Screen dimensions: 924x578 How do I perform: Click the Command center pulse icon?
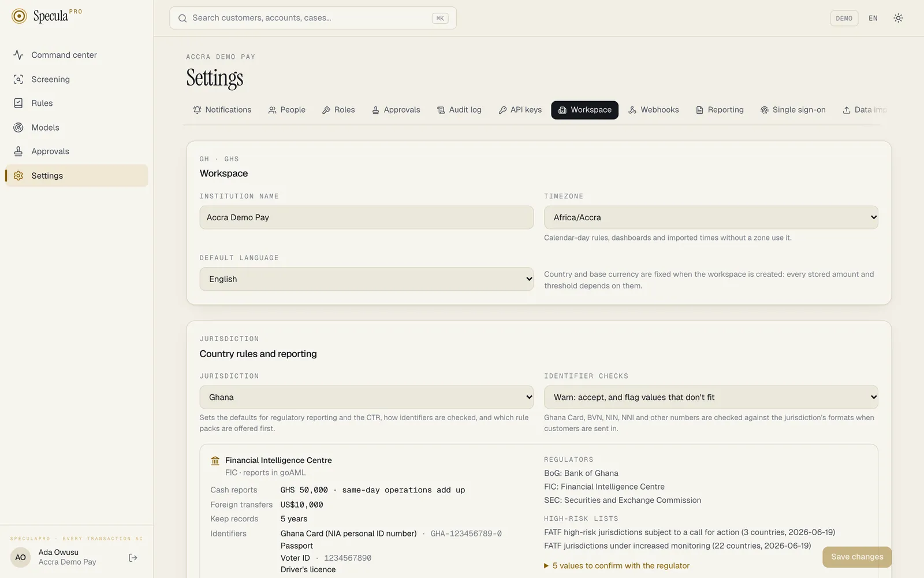tap(18, 55)
